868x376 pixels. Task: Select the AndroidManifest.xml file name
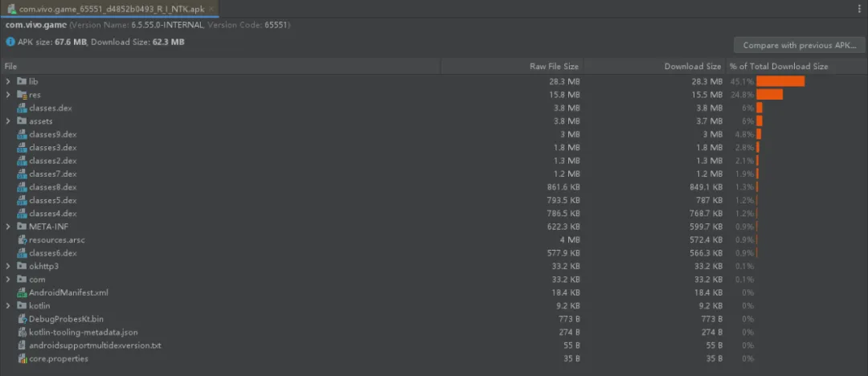68,292
